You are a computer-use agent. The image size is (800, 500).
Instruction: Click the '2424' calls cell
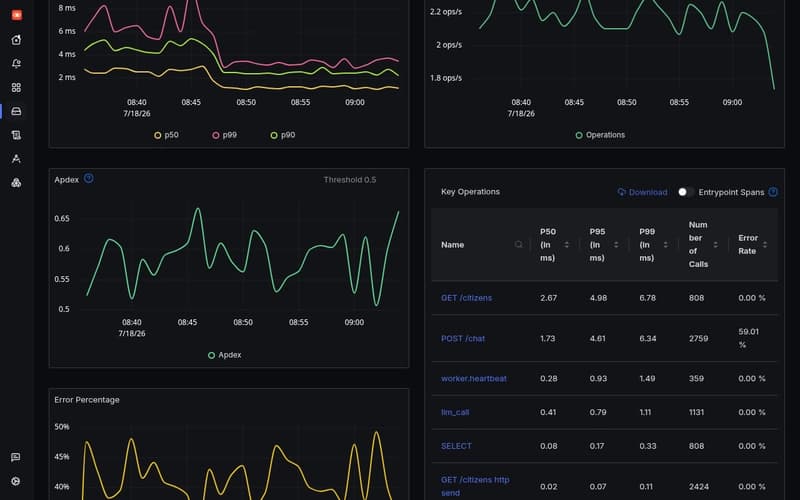(698, 487)
